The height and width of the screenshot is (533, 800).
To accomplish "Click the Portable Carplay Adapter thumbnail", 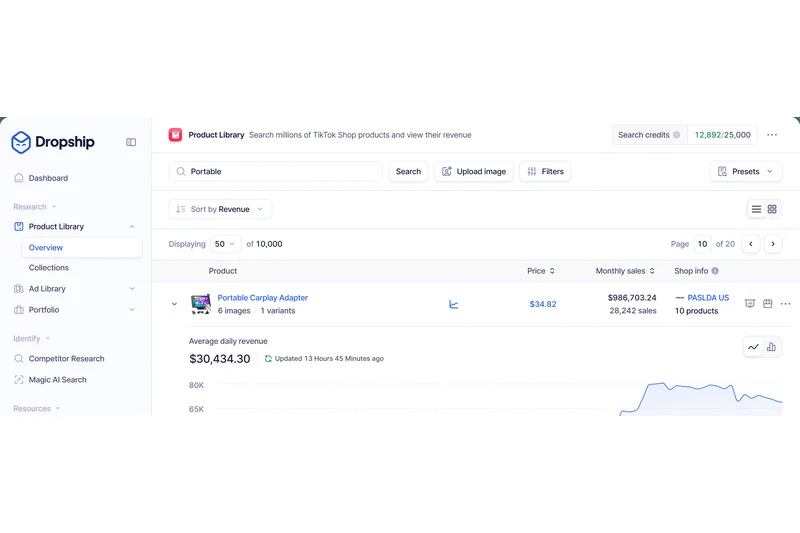I will coord(201,304).
